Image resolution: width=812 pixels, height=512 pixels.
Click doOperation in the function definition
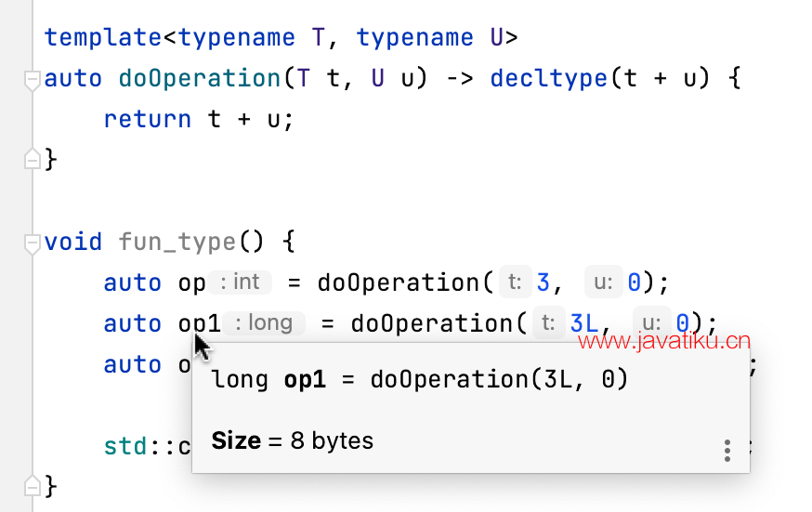click(x=200, y=79)
